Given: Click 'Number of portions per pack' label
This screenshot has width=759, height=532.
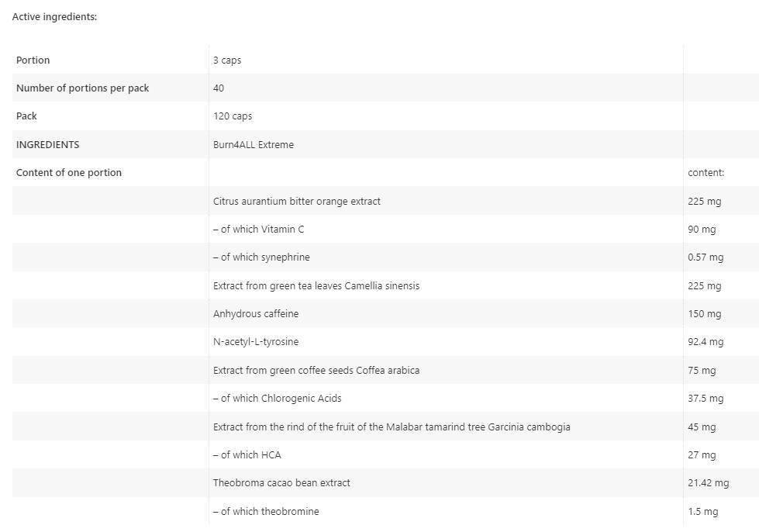Looking at the screenshot, I should pos(82,88).
